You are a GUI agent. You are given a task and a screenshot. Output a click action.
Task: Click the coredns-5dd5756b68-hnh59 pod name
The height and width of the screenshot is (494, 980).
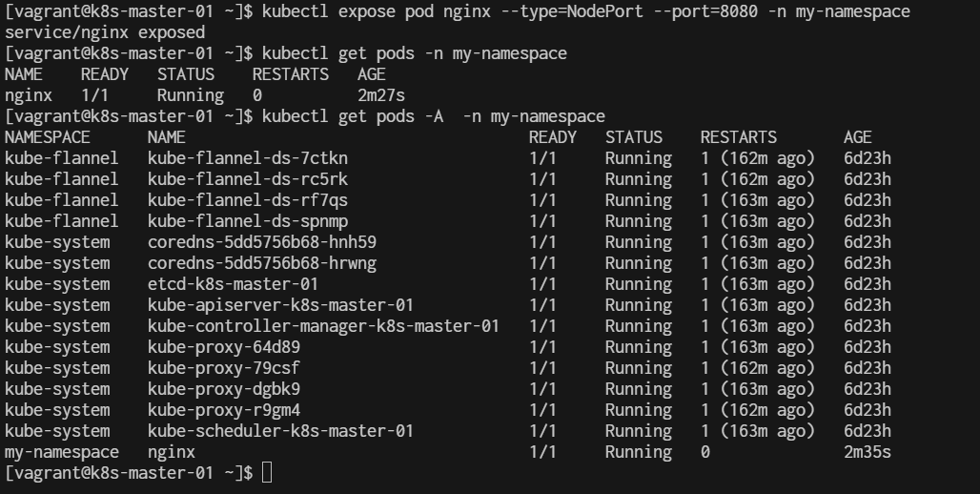[262, 242]
